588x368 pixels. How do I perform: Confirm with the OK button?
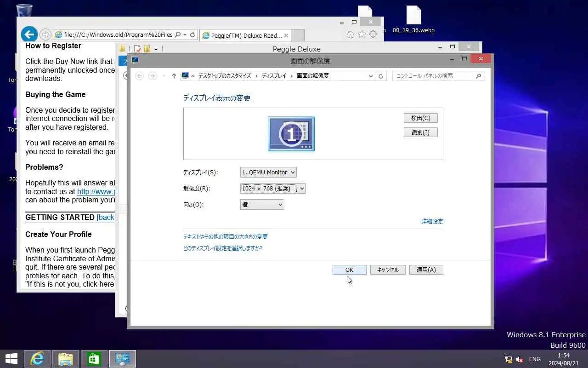click(x=350, y=270)
